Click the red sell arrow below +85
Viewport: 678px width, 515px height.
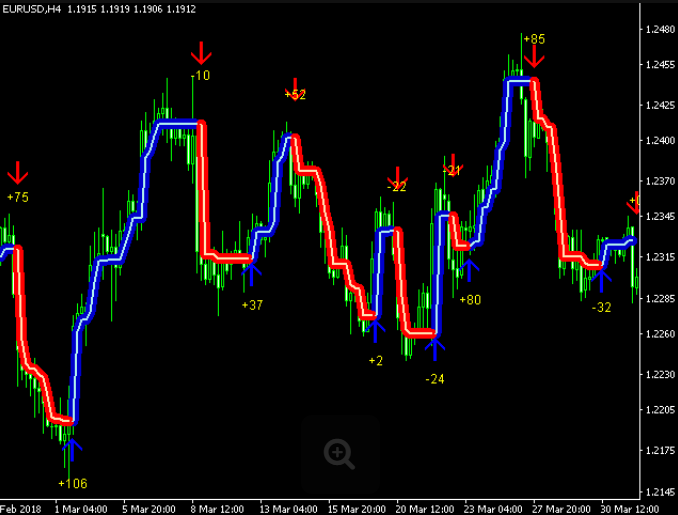(x=534, y=57)
